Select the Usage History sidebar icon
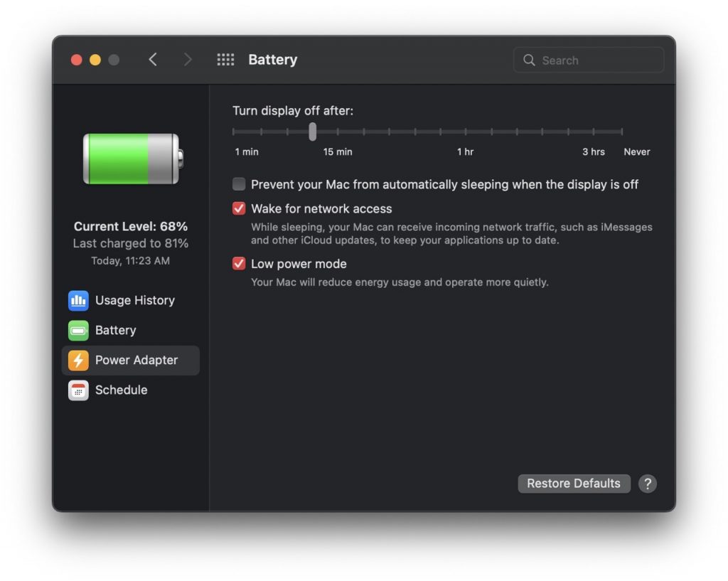 [78, 300]
